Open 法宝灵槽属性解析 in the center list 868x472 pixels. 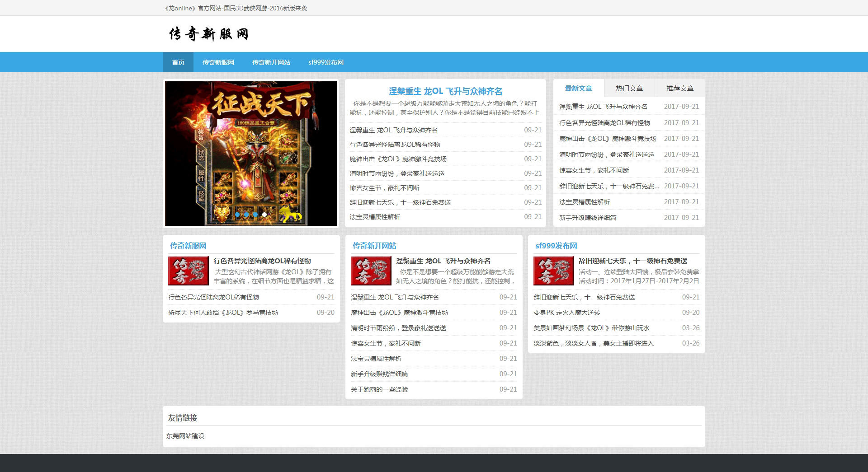[375, 217]
